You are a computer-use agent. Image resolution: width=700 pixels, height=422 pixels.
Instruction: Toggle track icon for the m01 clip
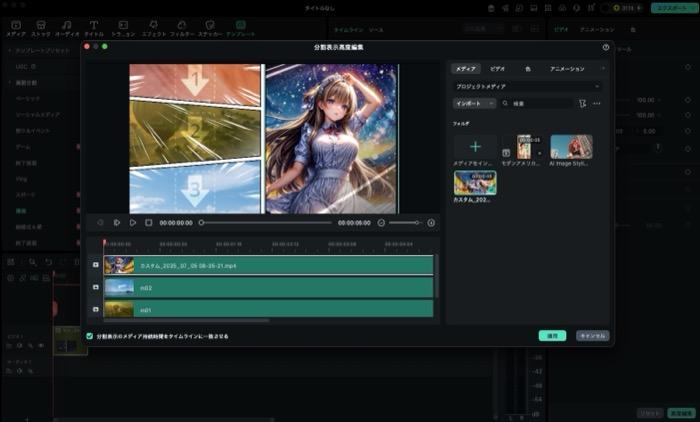[x=96, y=309]
